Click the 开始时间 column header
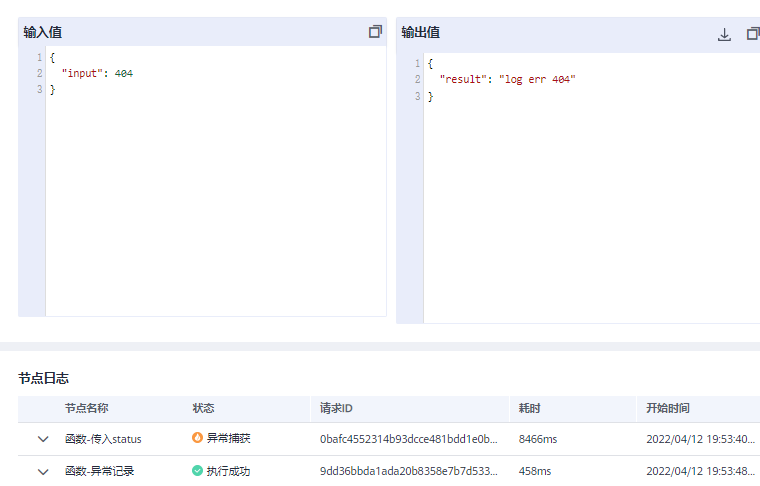Screen dimensions: 760x486 (667, 408)
